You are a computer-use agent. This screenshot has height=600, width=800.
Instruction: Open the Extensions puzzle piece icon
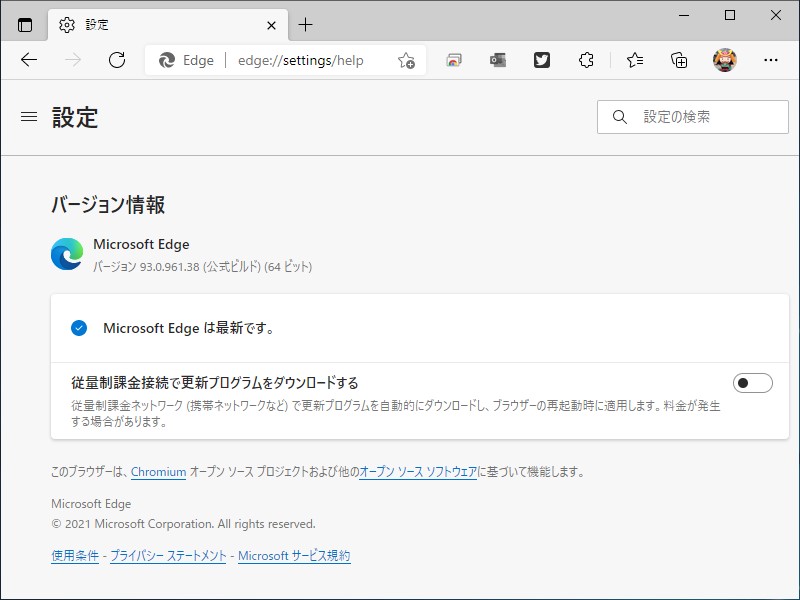(x=585, y=60)
